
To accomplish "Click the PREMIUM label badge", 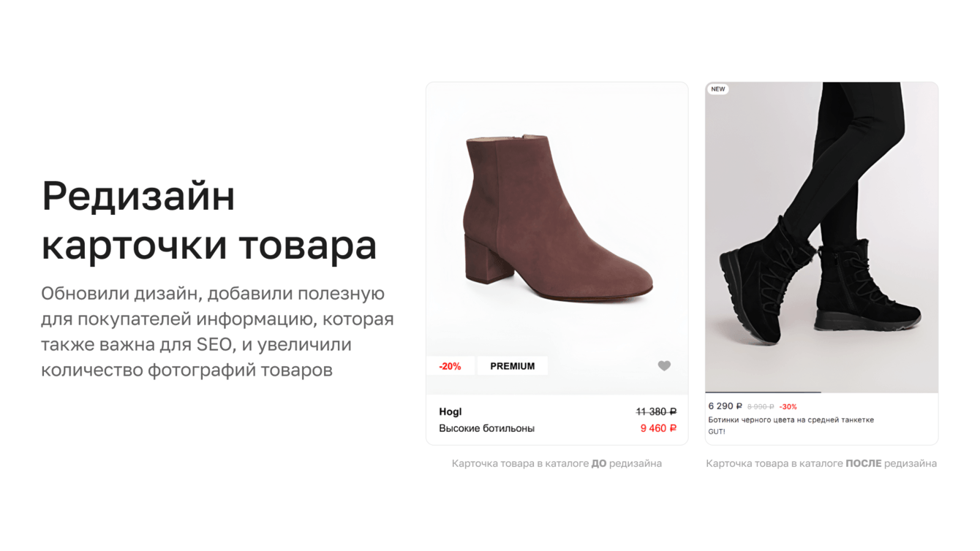I will tap(512, 366).
